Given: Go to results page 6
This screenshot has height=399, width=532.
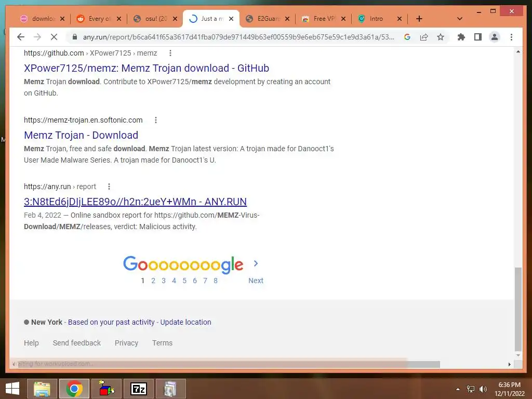Looking at the screenshot, I should pyautogui.click(x=195, y=281).
